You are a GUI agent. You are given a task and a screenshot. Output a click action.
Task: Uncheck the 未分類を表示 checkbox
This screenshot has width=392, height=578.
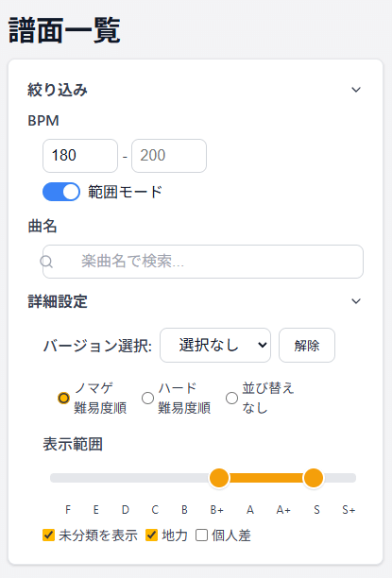pos(49,535)
